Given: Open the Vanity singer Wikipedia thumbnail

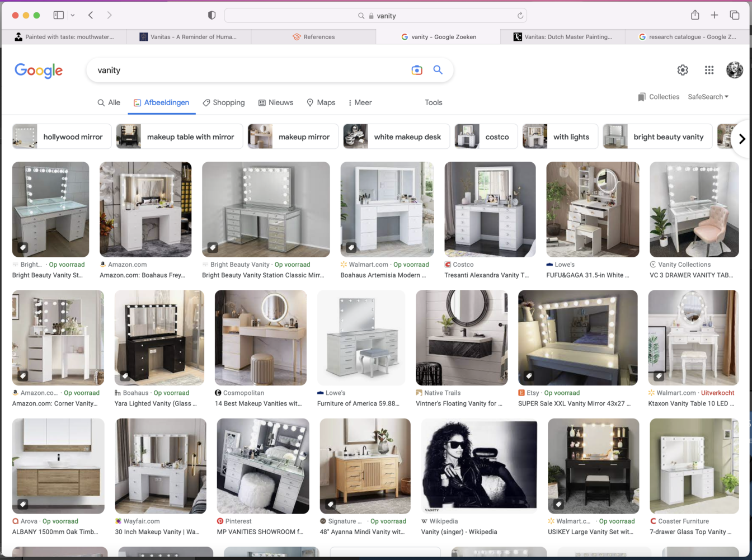Looking at the screenshot, I should click(x=479, y=465).
